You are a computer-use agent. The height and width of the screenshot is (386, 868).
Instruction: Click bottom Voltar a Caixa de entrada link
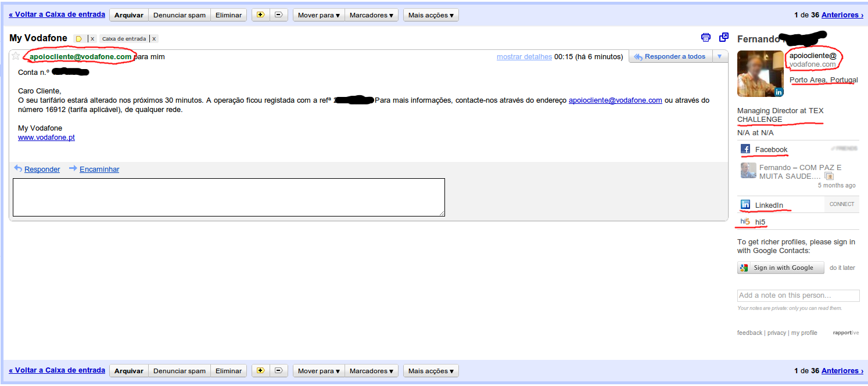(57, 370)
